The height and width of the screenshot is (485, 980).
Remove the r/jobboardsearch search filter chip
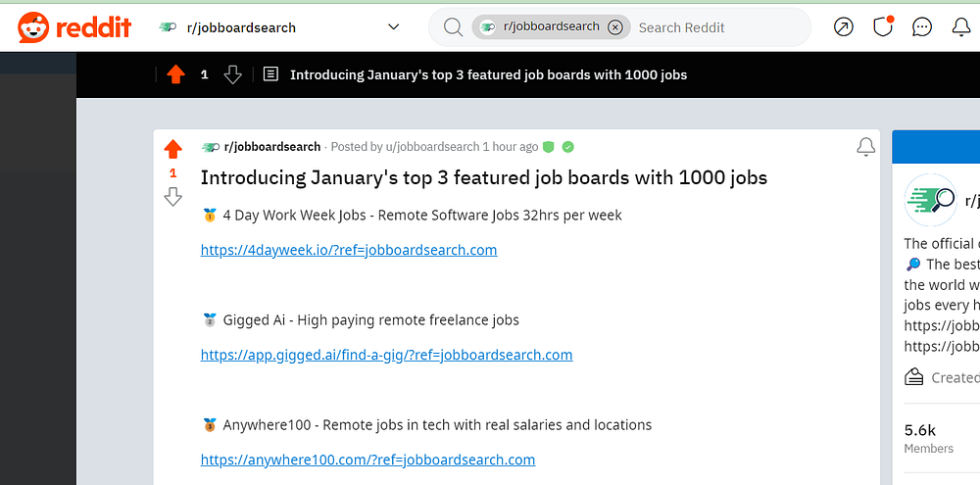[614, 27]
